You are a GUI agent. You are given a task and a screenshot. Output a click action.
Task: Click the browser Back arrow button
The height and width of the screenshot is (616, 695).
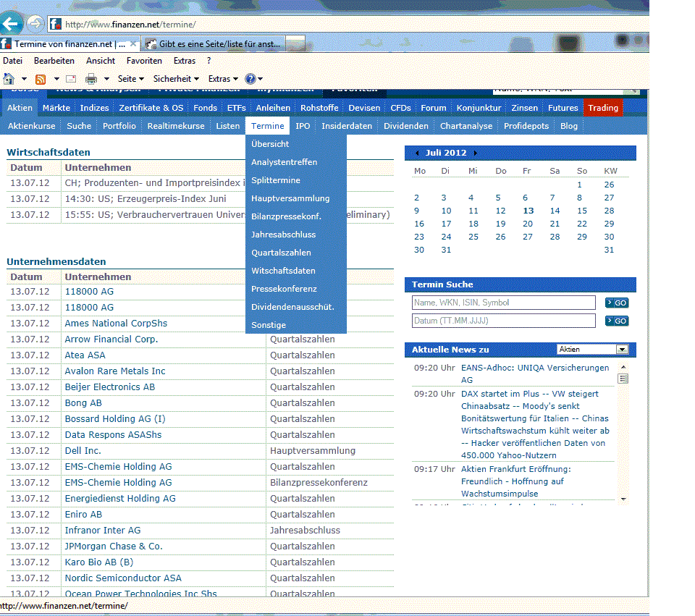(x=10, y=23)
